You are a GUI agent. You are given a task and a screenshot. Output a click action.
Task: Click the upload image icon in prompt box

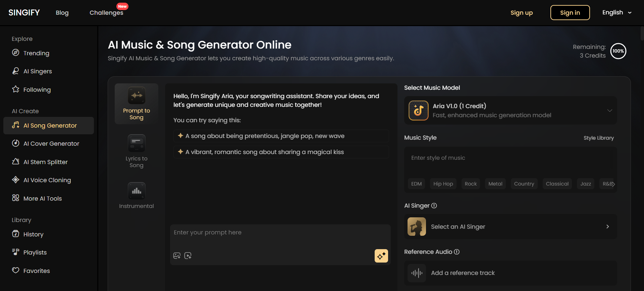click(x=177, y=256)
